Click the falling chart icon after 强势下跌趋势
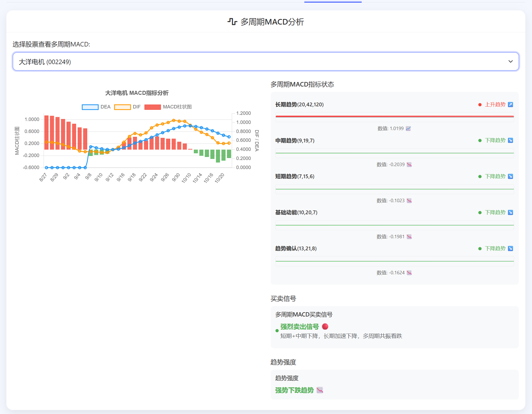The image size is (532, 414). (x=320, y=390)
